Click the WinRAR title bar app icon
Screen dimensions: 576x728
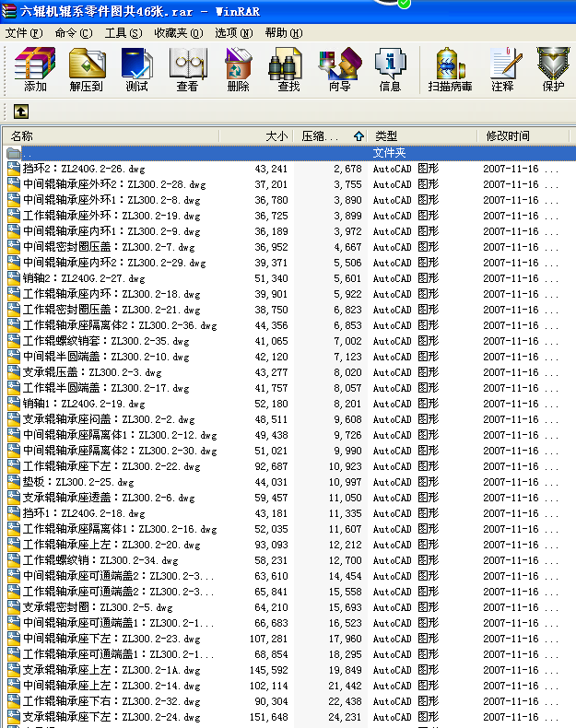[9, 11]
